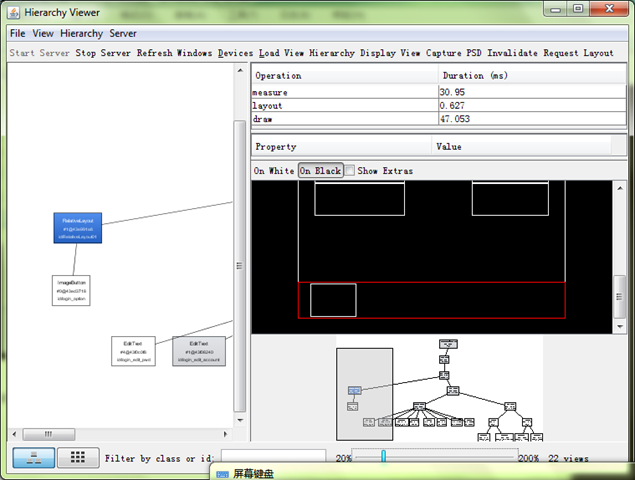Click the Java app icon in title bar
Screen dimensions: 635x480
point(13,13)
